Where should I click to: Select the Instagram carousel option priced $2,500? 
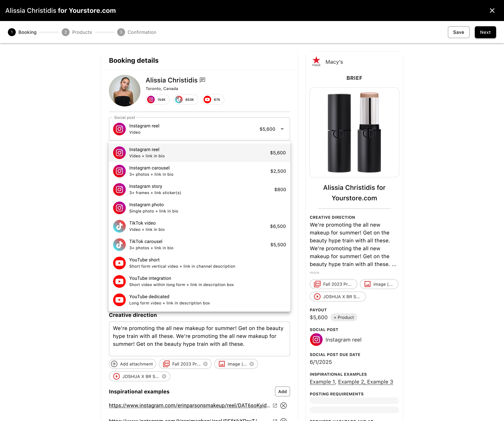click(199, 171)
